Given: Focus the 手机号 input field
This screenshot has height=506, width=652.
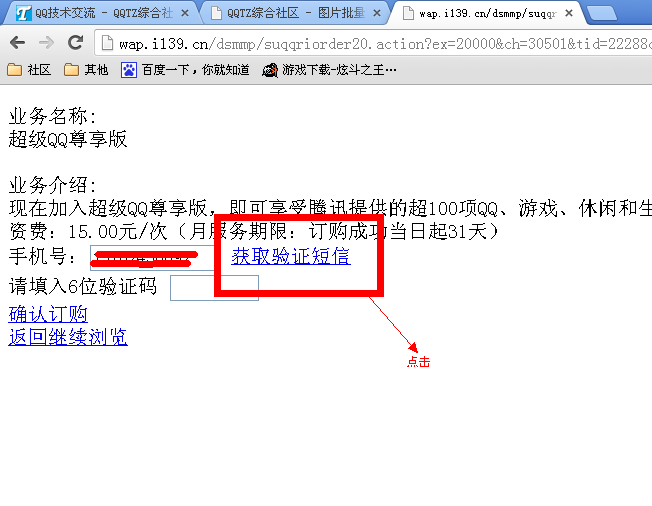Looking at the screenshot, I should point(153,258).
